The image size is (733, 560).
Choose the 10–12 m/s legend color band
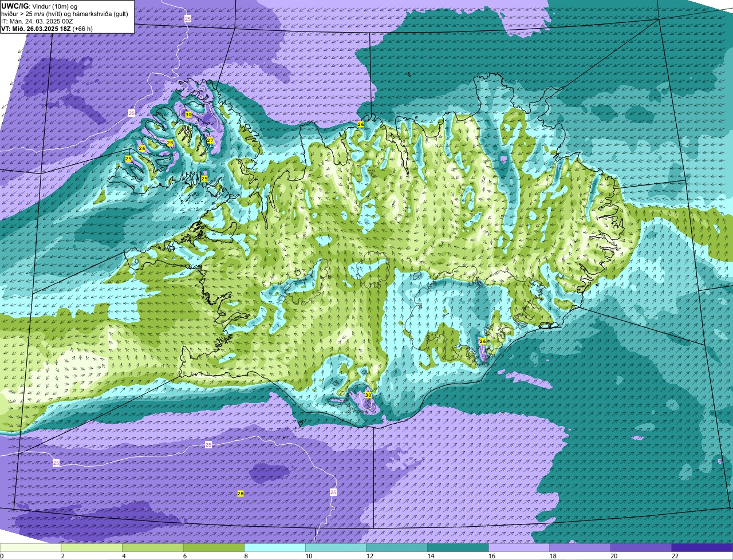336,547
